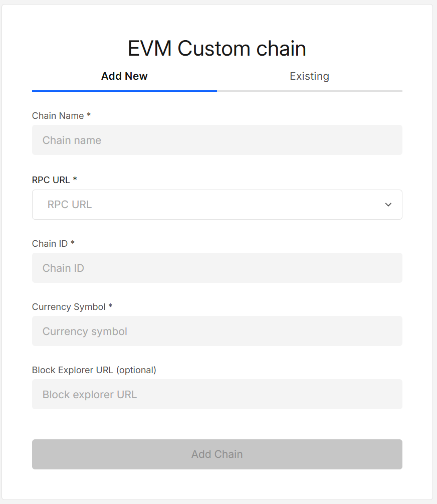Click the "Currency Symbol *" label

(69, 307)
